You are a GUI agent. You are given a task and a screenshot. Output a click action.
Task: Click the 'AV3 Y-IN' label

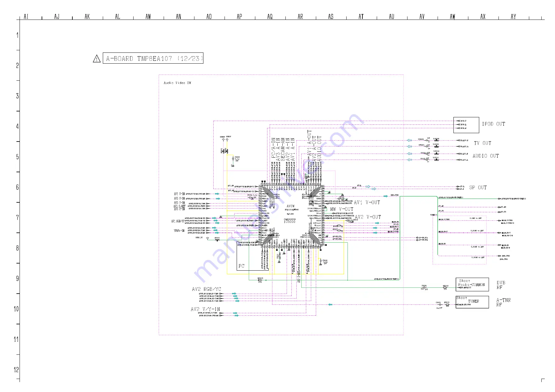179,203
